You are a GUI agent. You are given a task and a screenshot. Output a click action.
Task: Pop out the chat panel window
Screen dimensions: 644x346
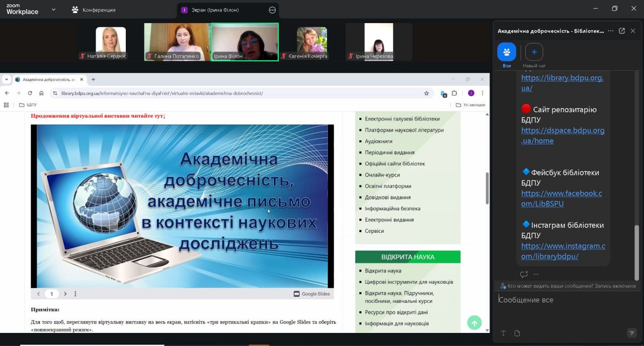622,31
